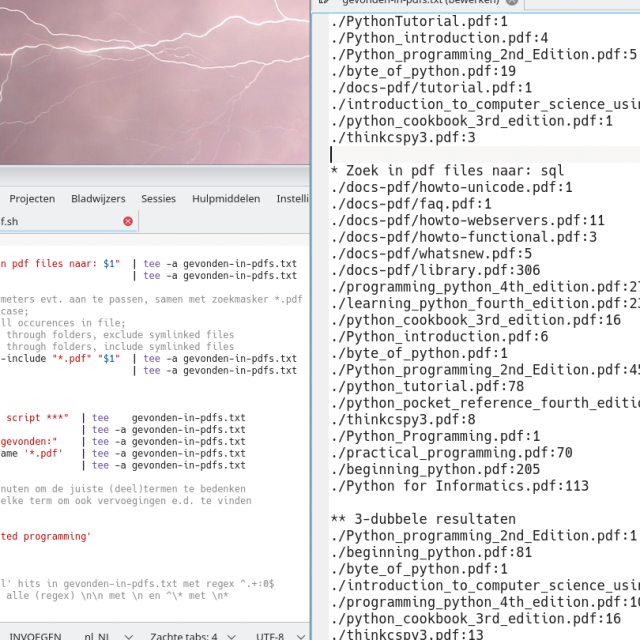Screen dimensions: 640x640
Task: Click line ./docs-pdf/library.pdf:306
Action: [x=436, y=270]
